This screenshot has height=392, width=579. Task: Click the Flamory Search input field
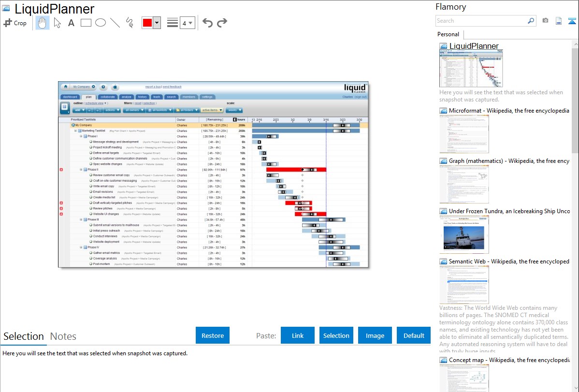pyautogui.click(x=481, y=21)
